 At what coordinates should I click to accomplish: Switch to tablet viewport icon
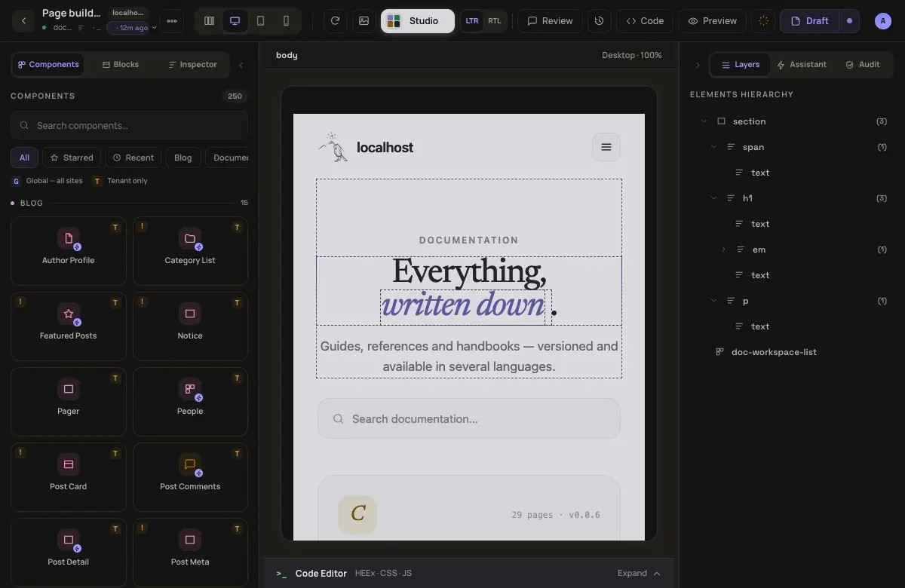[x=261, y=21]
